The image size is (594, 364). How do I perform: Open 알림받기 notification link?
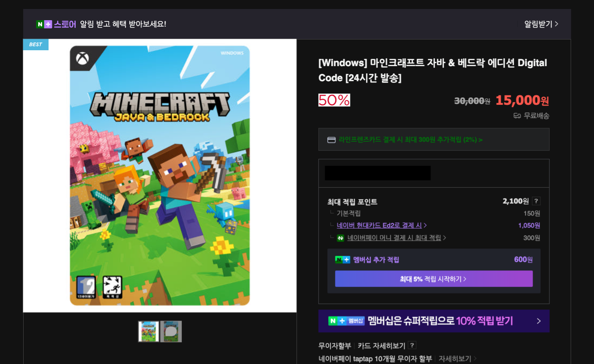541,24
